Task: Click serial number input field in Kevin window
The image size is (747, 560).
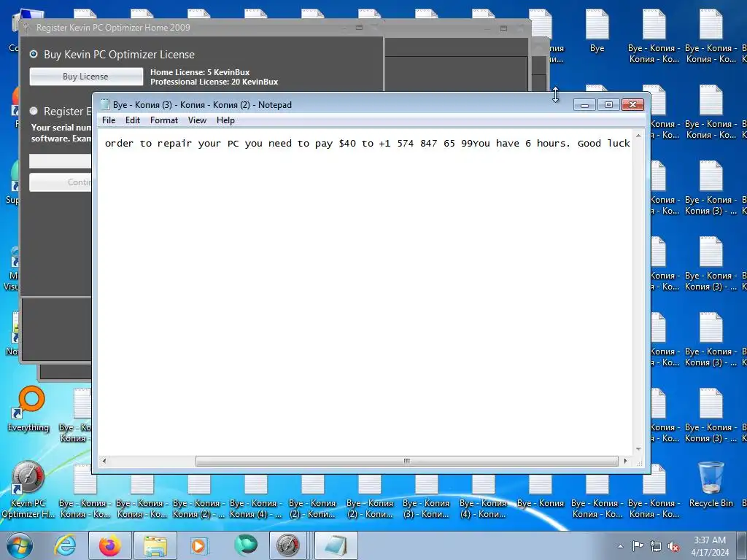Action: pos(61,161)
